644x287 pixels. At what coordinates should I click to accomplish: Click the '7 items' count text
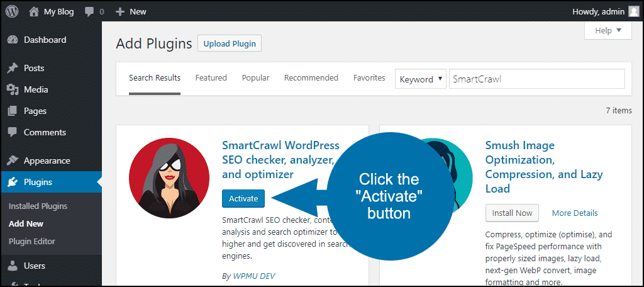pos(619,111)
